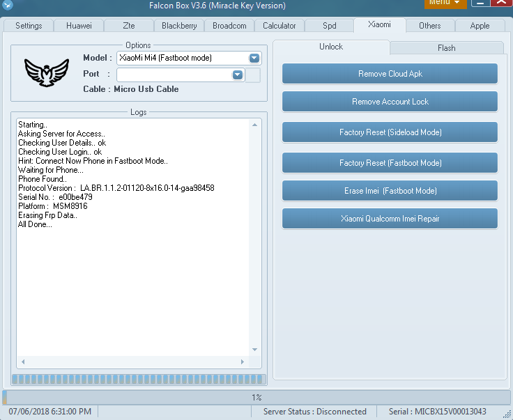Screen dimensions: 513x420
Task: Switch to the Apple tab
Action: point(480,26)
